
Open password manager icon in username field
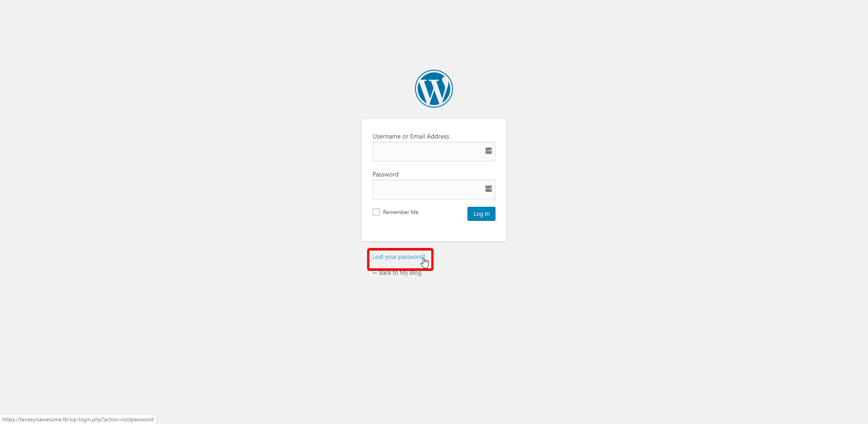pyautogui.click(x=489, y=151)
